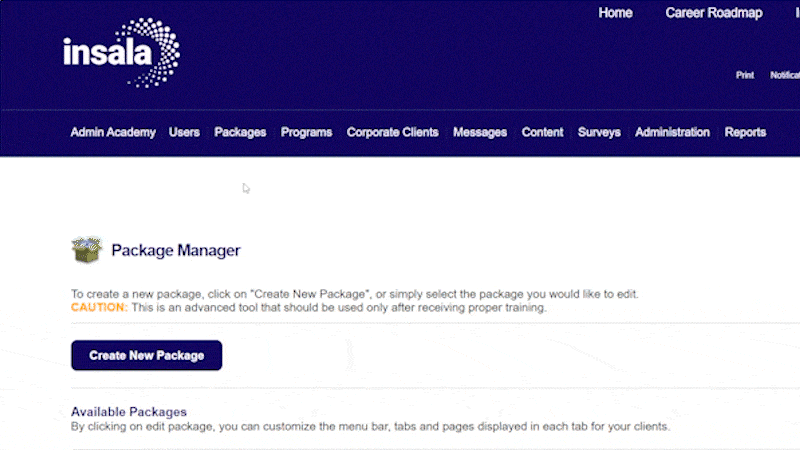Click the Create New Package button

[146, 355]
